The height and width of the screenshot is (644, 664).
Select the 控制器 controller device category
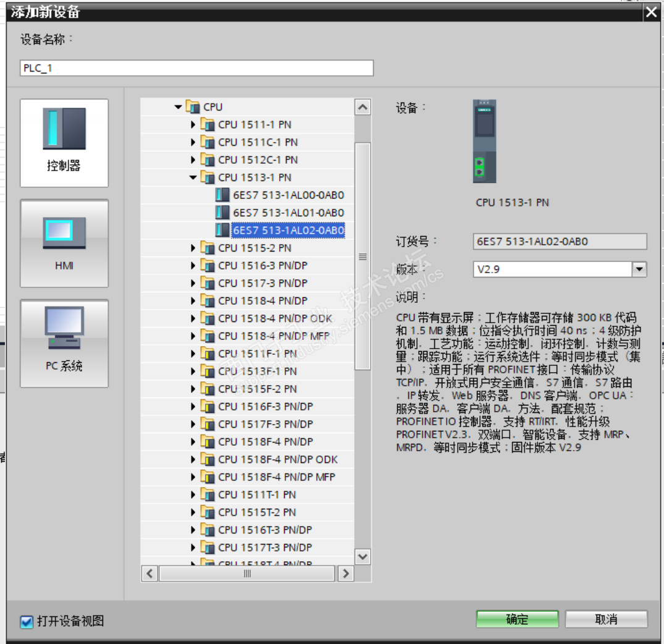pos(64,143)
